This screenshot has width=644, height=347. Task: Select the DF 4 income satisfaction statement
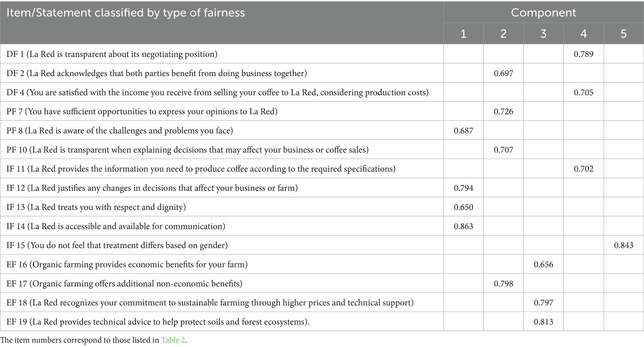[x=217, y=93]
